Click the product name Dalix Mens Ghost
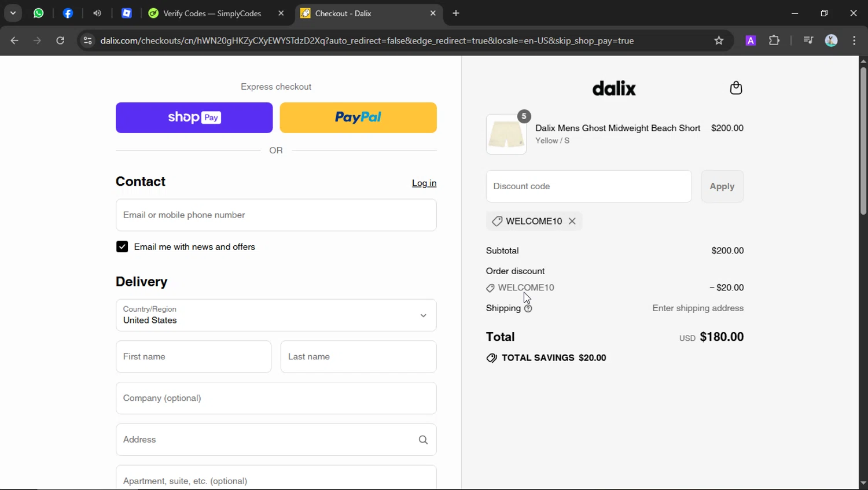Image resolution: width=868 pixels, height=490 pixels. [617, 128]
